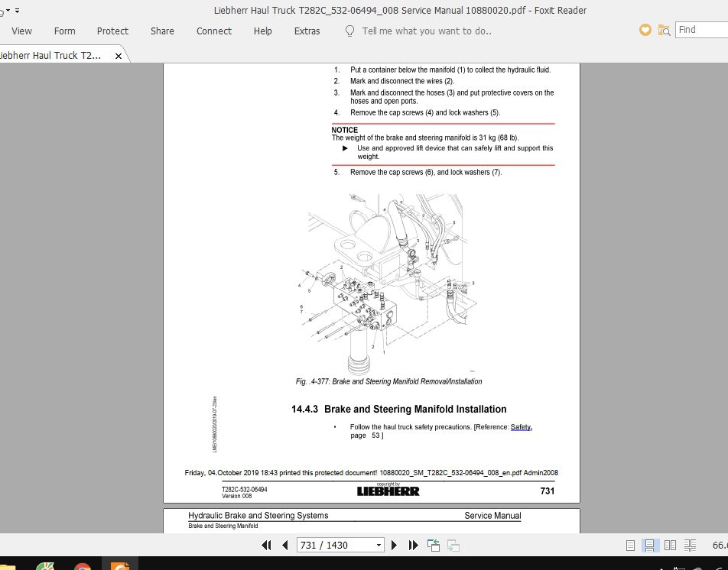Go to the next page
Image resolution: width=728 pixels, height=570 pixels.
coord(395,545)
